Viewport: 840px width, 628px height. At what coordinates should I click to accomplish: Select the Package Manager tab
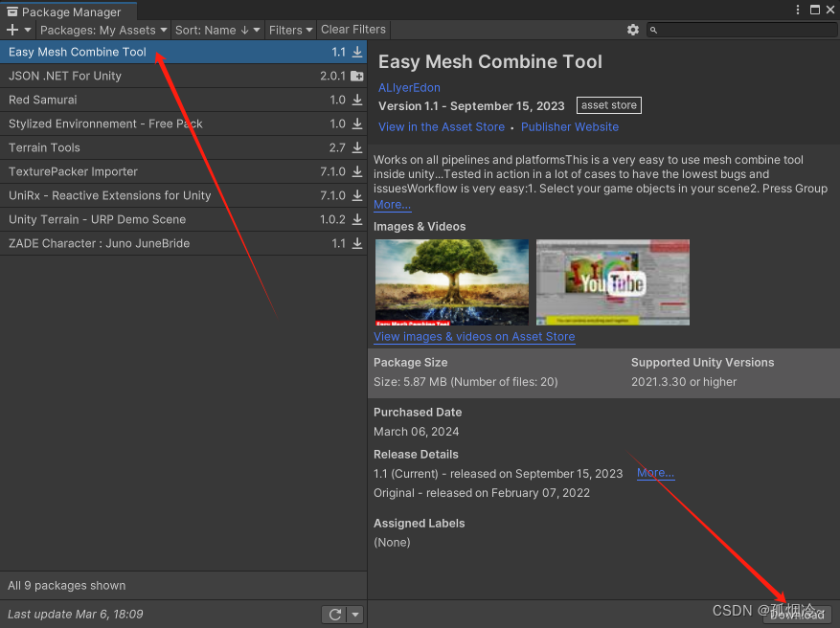[x=69, y=11]
